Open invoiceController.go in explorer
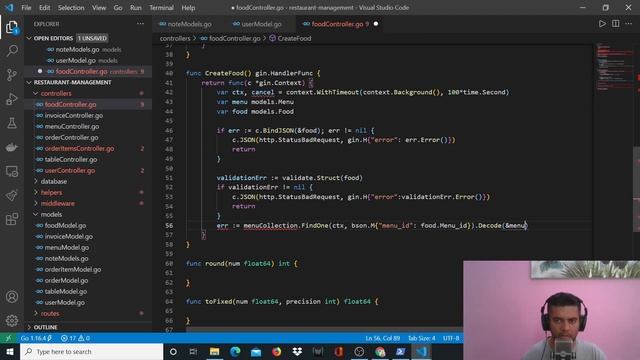This screenshot has height=360, width=640. click(74, 116)
